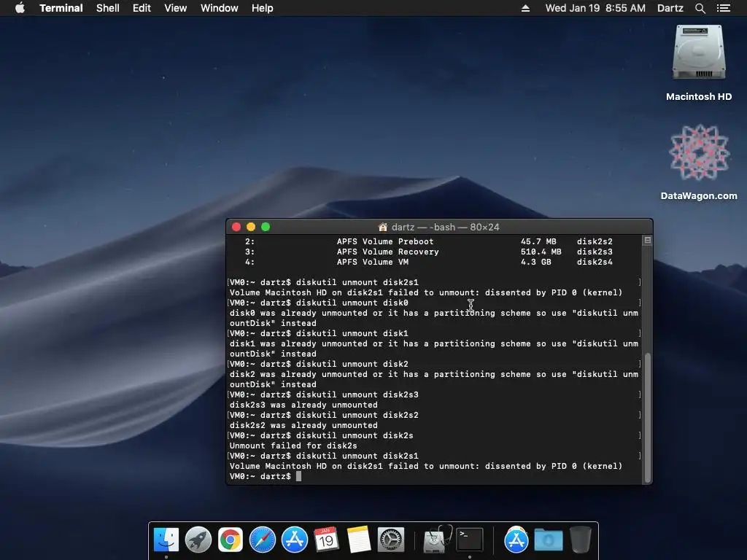Click the '510.4 MB' size value

coord(541,252)
